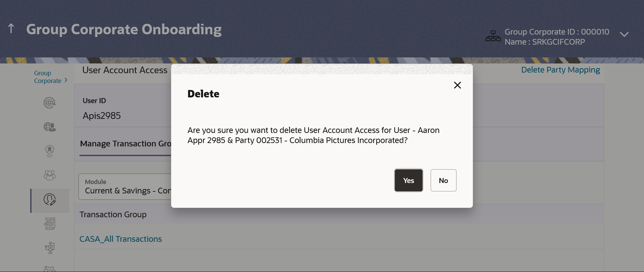Open the workflow diagram sidebar icon
The image size is (644, 272).
click(x=50, y=248)
